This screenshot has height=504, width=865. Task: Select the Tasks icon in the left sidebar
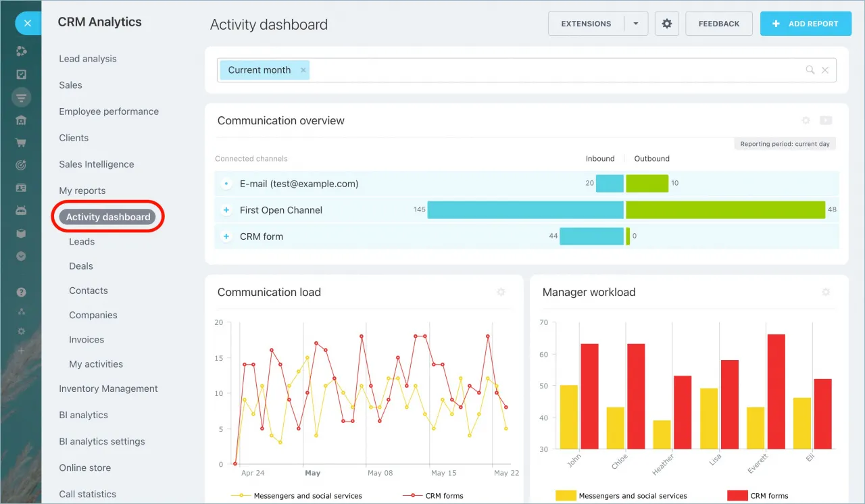coord(21,74)
